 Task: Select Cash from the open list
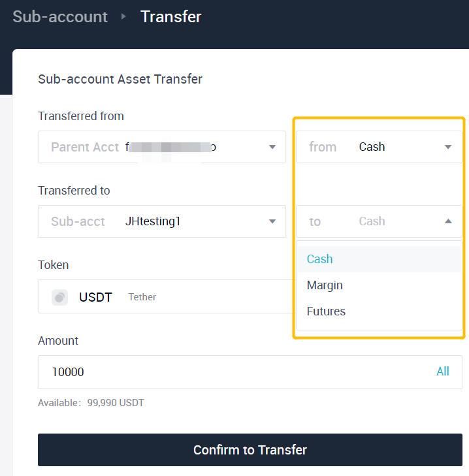(x=320, y=259)
